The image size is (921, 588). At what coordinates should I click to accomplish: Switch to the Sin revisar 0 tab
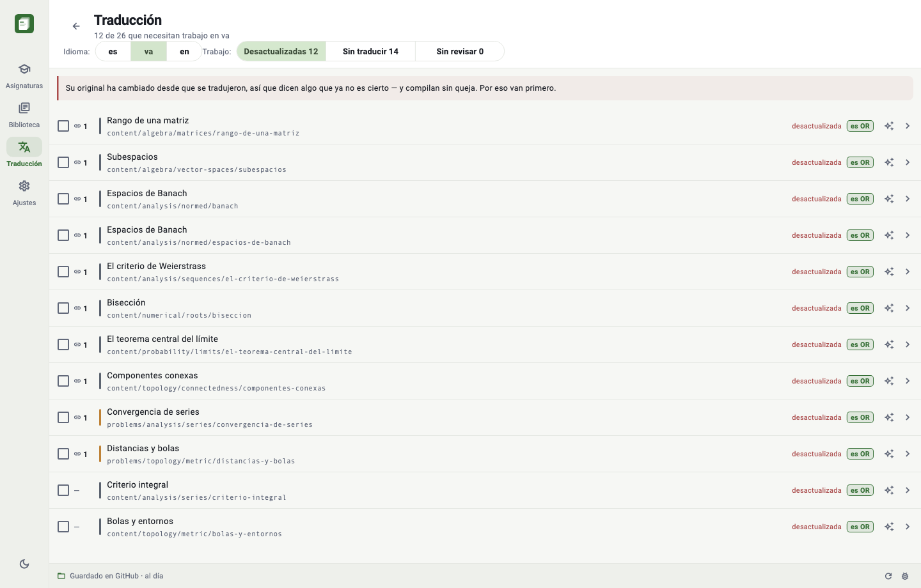(460, 51)
